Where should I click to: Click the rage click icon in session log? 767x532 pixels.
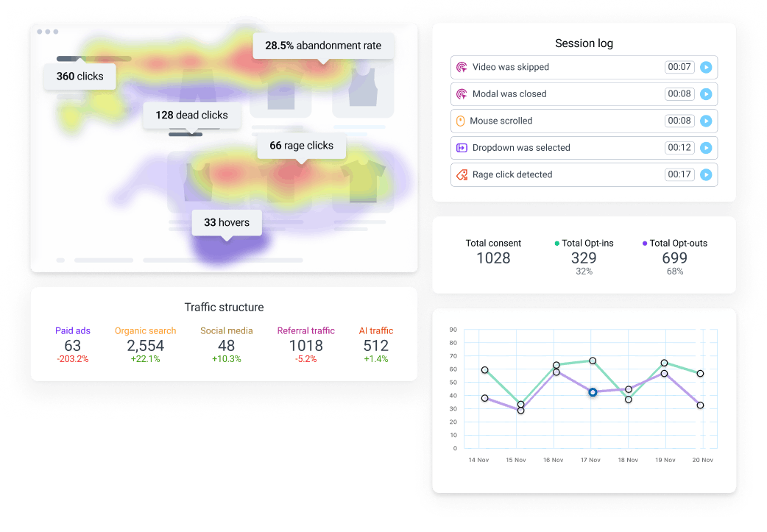point(462,175)
